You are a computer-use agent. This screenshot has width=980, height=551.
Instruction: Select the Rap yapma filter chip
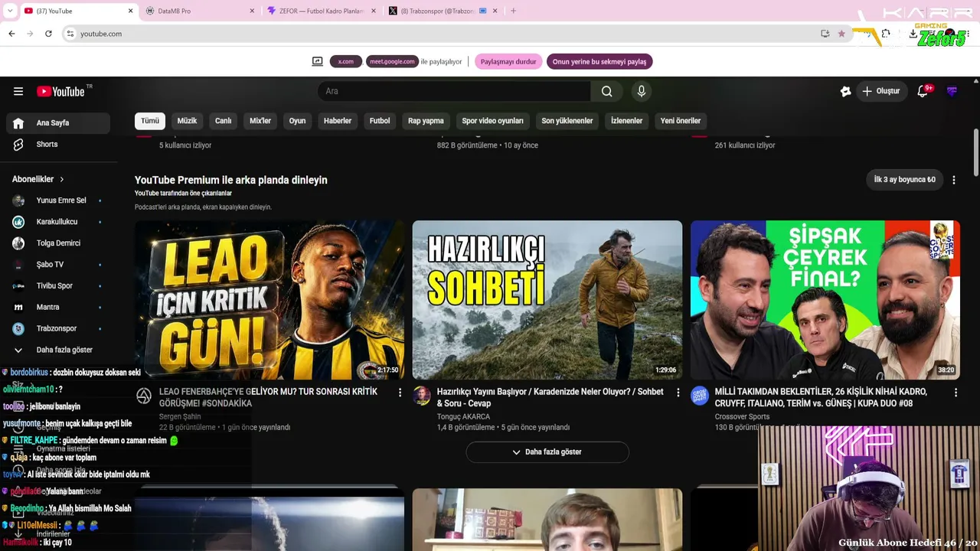(426, 121)
